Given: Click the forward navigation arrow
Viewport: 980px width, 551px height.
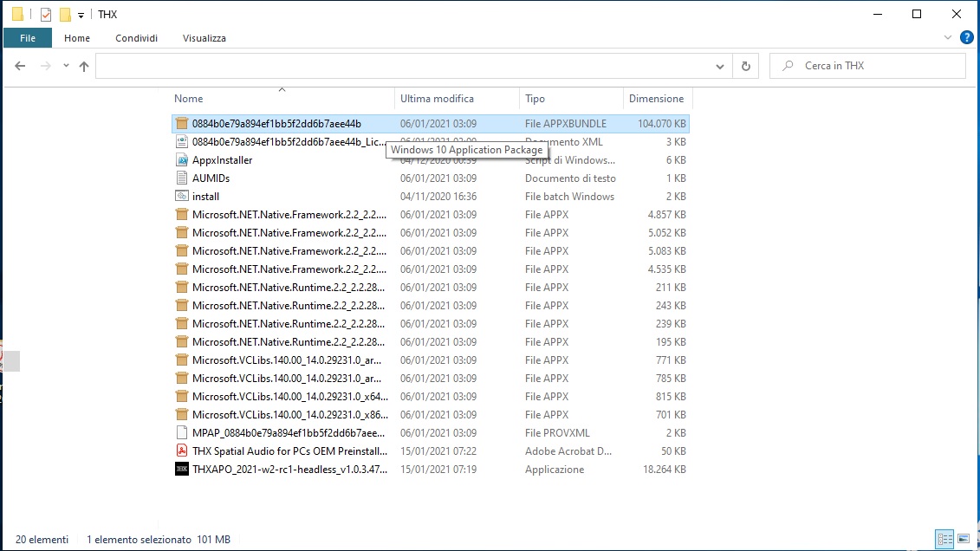Looking at the screenshot, I should pos(45,66).
